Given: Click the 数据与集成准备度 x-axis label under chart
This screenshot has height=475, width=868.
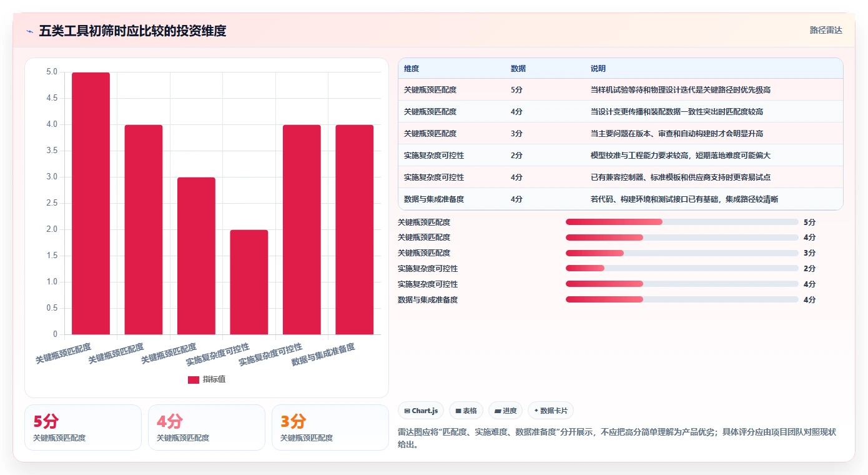Looking at the screenshot, I should pyautogui.click(x=323, y=354).
